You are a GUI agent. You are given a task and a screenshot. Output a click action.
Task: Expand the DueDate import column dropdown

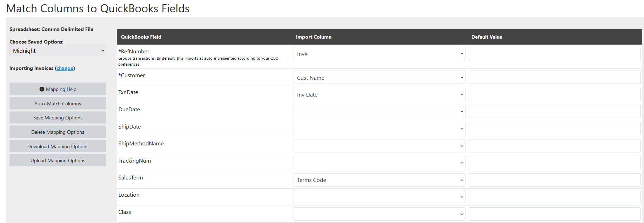[x=380, y=111]
